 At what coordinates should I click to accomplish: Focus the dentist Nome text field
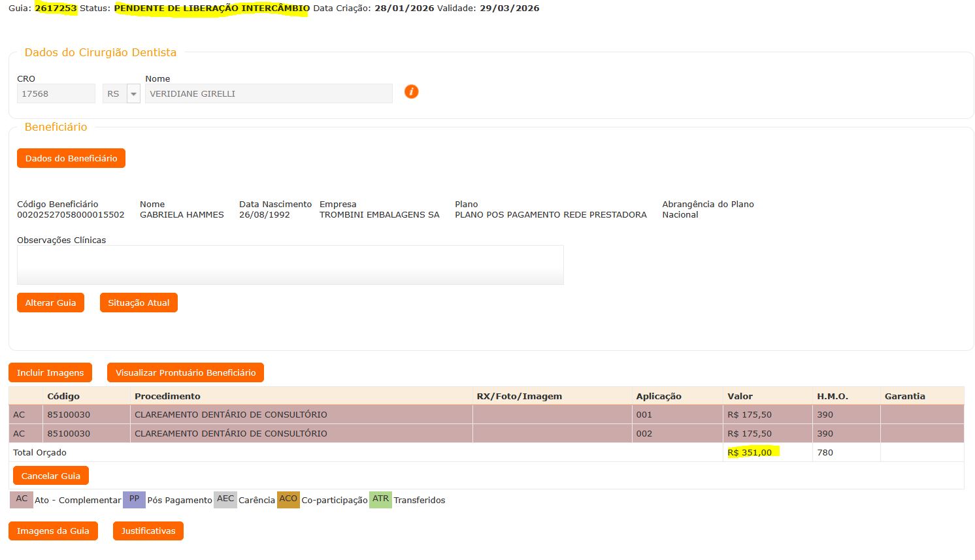coord(268,94)
